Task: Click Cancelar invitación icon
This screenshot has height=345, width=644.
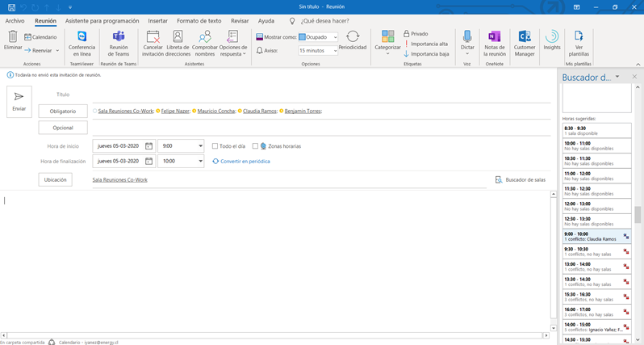Action: pyautogui.click(x=153, y=36)
